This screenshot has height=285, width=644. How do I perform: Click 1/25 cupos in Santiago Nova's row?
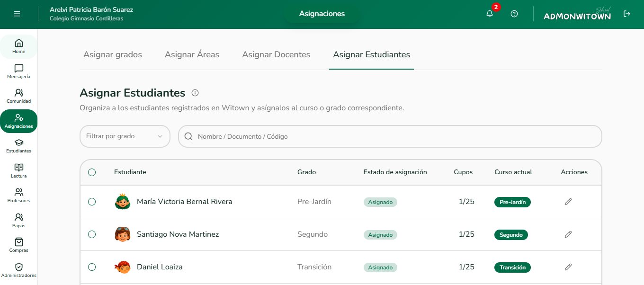coord(466,234)
